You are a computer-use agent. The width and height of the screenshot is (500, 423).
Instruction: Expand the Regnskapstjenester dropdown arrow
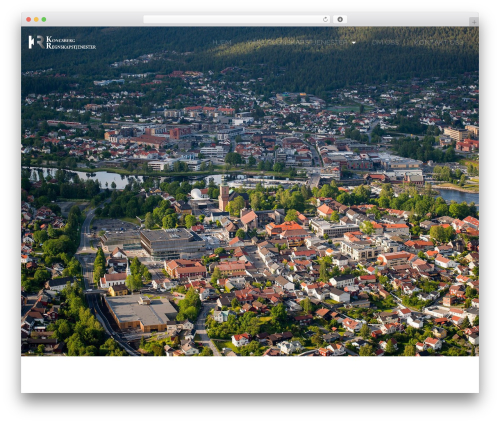(x=353, y=42)
